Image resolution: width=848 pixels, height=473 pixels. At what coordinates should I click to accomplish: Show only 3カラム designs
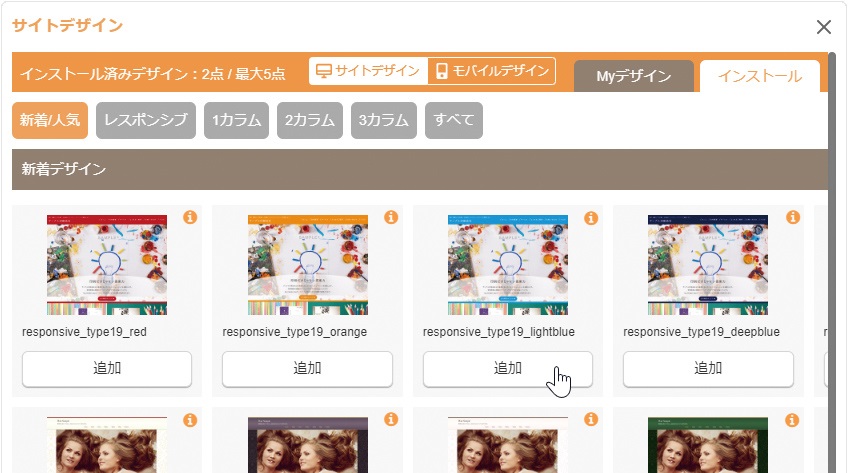(383, 120)
